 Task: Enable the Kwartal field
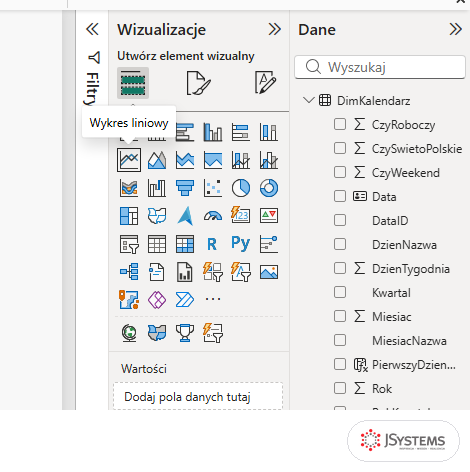coord(340,292)
